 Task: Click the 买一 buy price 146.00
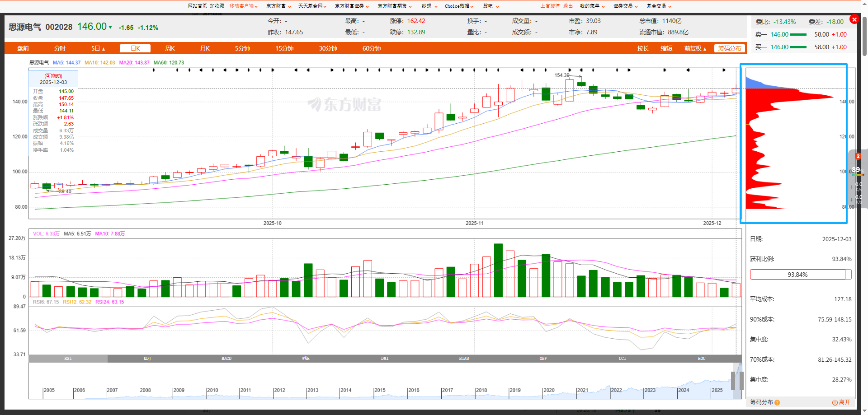click(x=779, y=47)
